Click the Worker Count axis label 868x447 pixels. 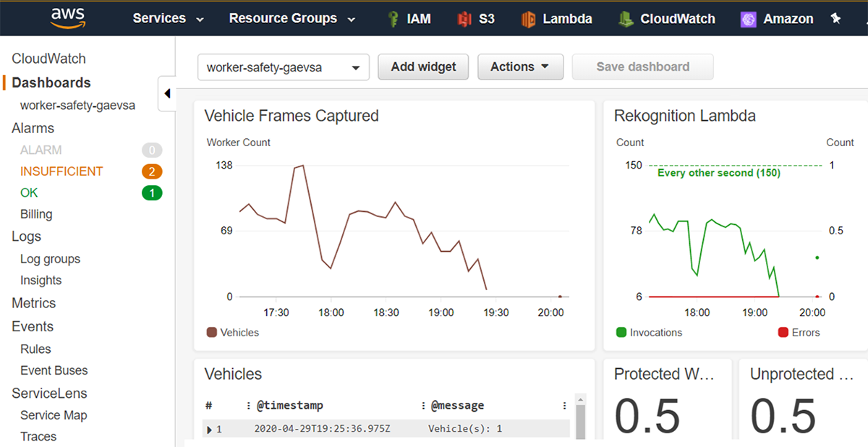pos(239,142)
